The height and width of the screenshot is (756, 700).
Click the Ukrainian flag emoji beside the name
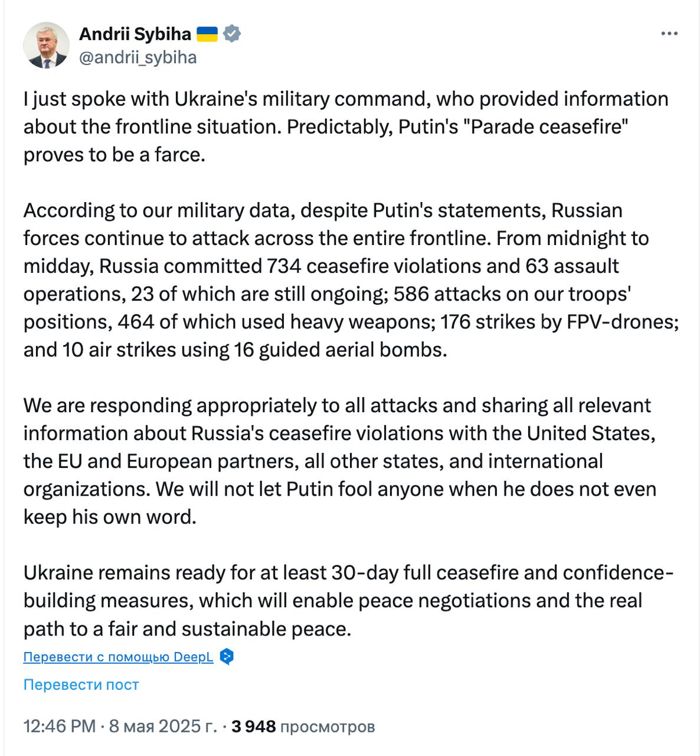coord(207,34)
